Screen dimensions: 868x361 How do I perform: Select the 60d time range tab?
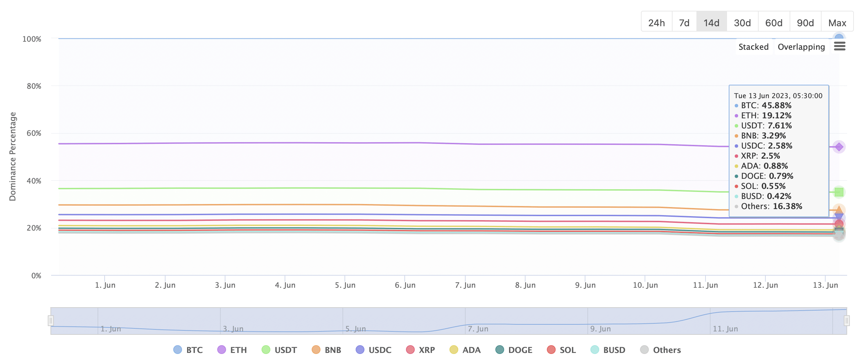tap(774, 23)
